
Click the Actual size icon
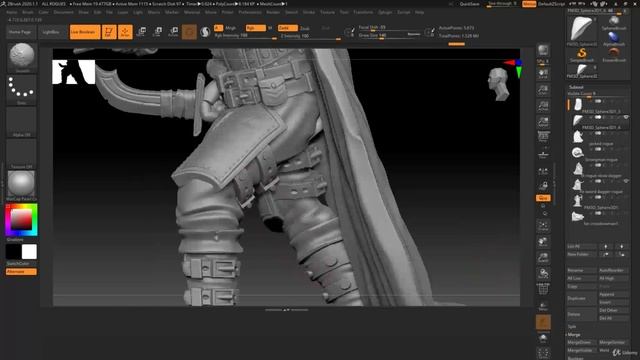click(x=543, y=106)
